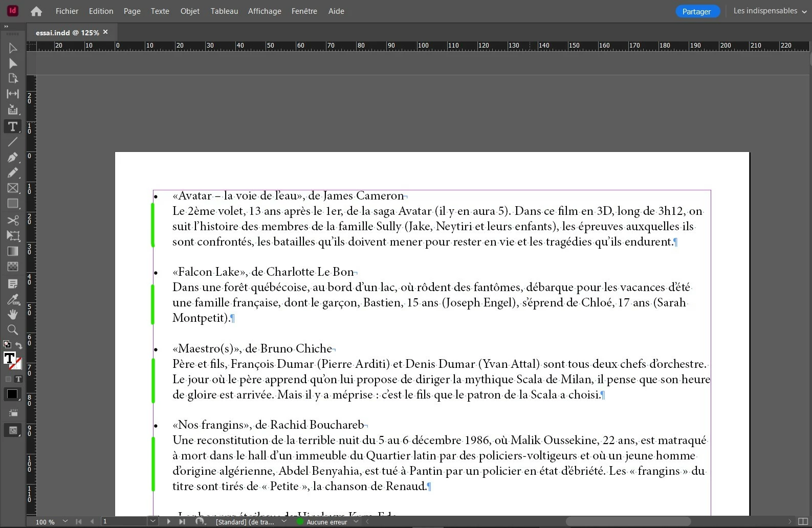Select the Zoom magnifier tool
Screen dimensions: 812x528
pyautogui.click(x=13, y=329)
